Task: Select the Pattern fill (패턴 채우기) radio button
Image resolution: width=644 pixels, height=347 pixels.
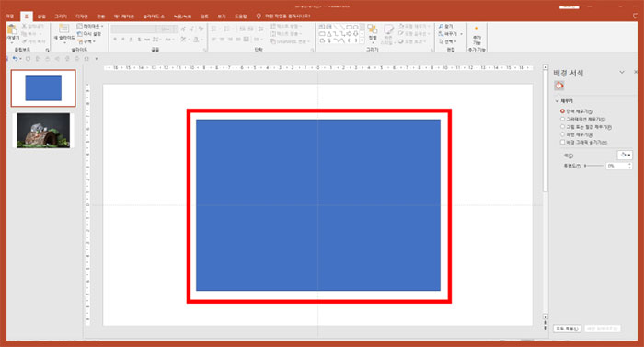Action: tap(562, 134)
